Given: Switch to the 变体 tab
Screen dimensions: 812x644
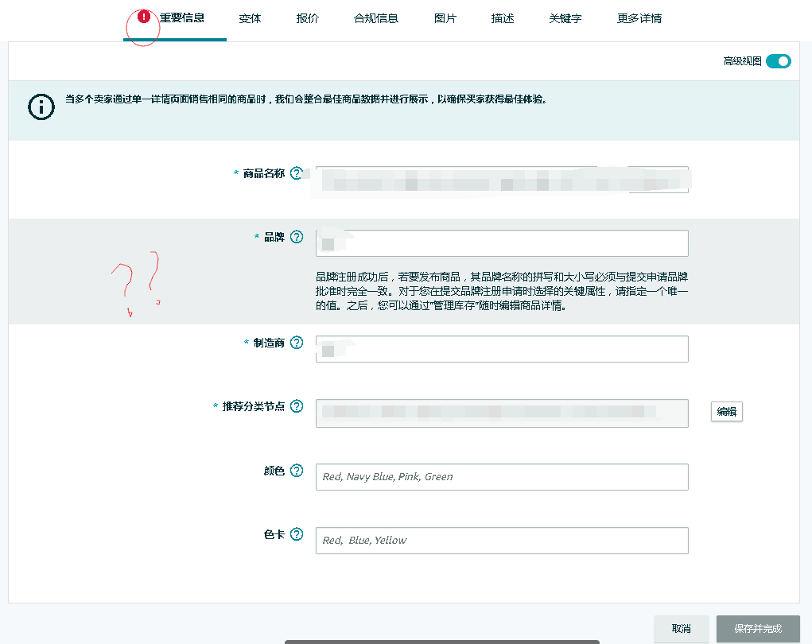Looking at the screenshot, I should [250, 18].
